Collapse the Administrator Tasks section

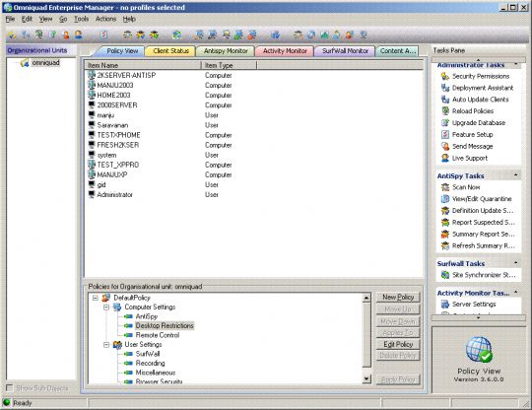[515, 64]
